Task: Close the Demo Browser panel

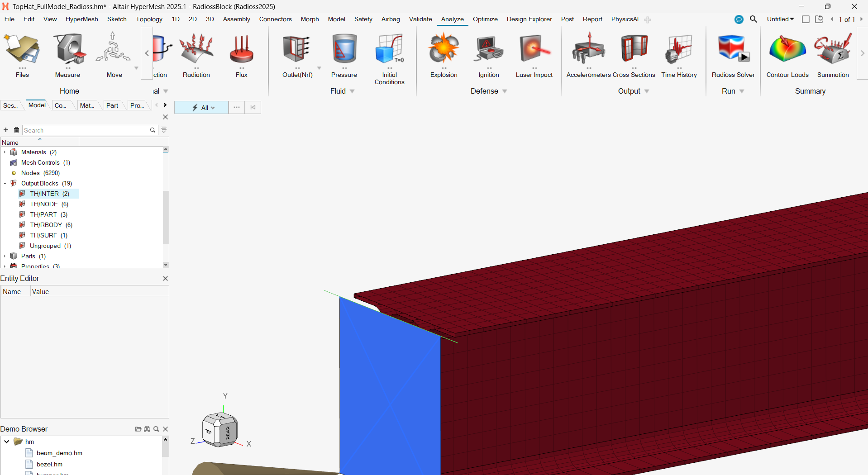Action: 165,429
